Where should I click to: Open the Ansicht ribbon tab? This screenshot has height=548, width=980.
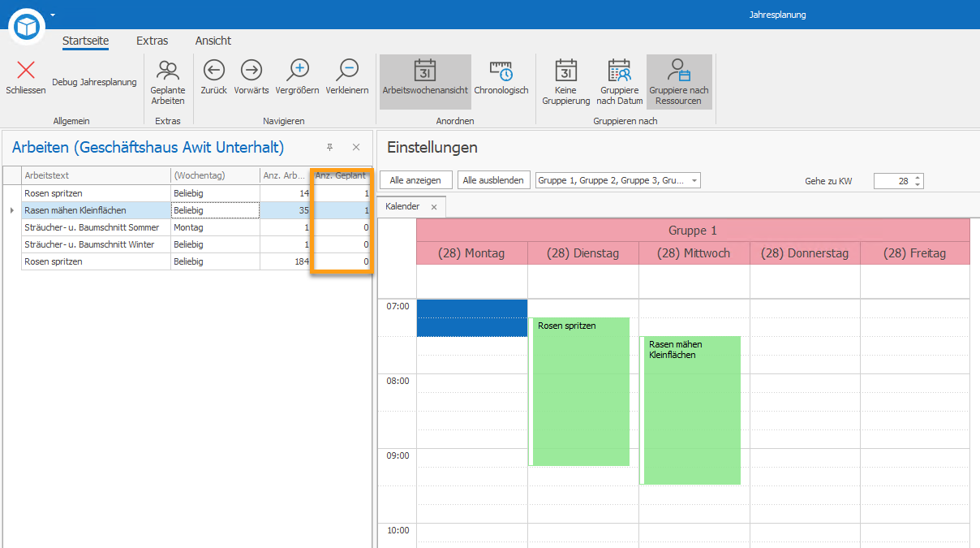(x=213, y=41)
